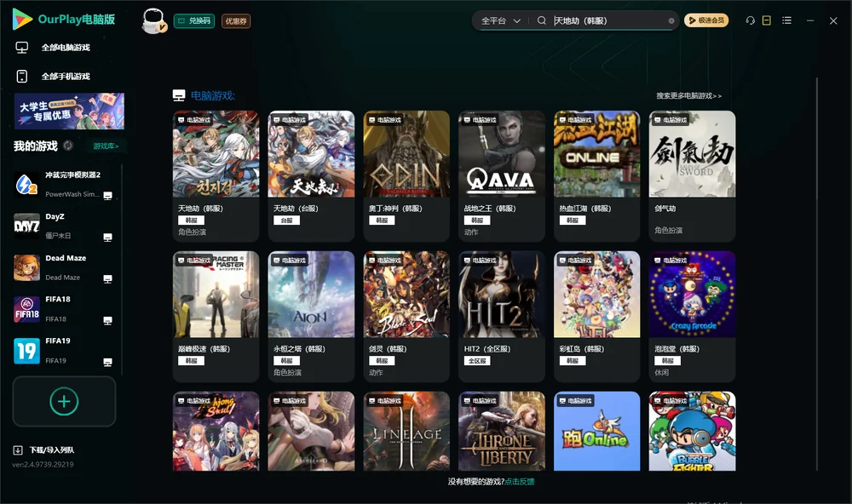This screenshot has height=504, width=852.
Task: Open the 剑气劫 game card
Action: click(692, 176)
